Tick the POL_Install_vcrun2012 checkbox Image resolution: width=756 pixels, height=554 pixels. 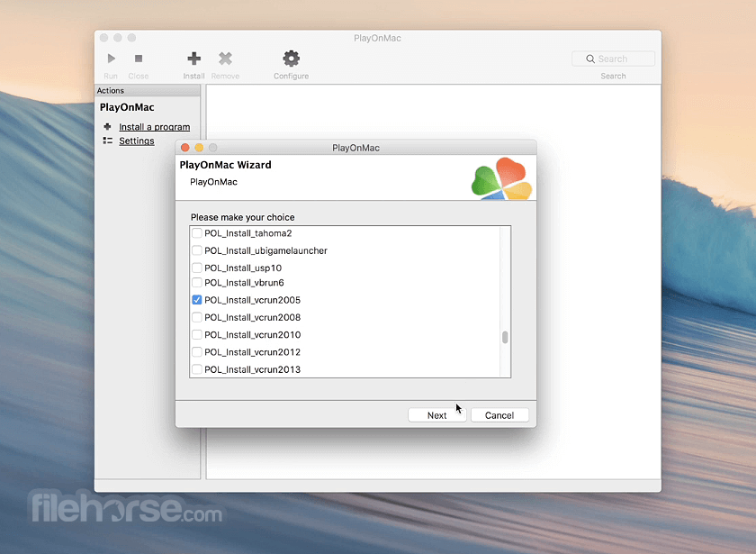click(197, 352)
